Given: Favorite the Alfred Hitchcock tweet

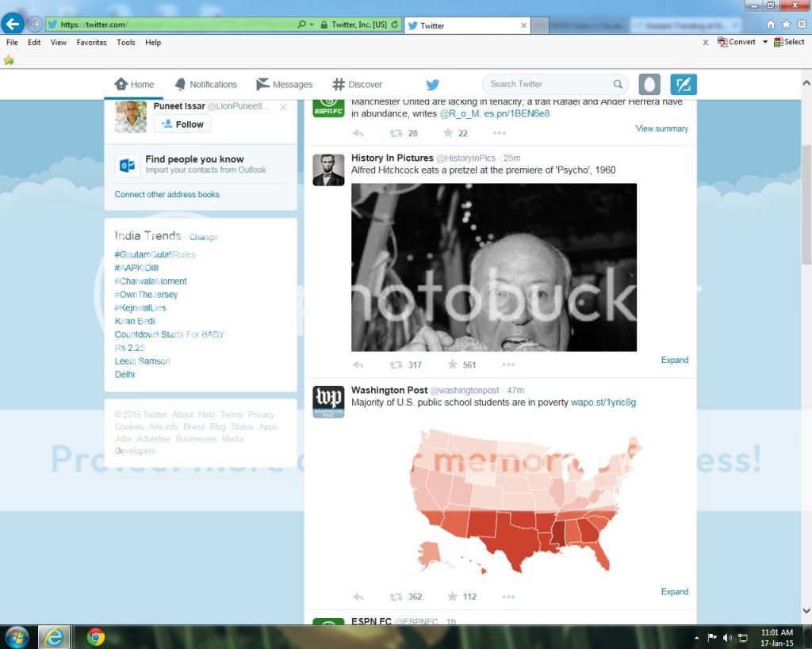Looking at the screenshot, I should (x=452, y=365).
